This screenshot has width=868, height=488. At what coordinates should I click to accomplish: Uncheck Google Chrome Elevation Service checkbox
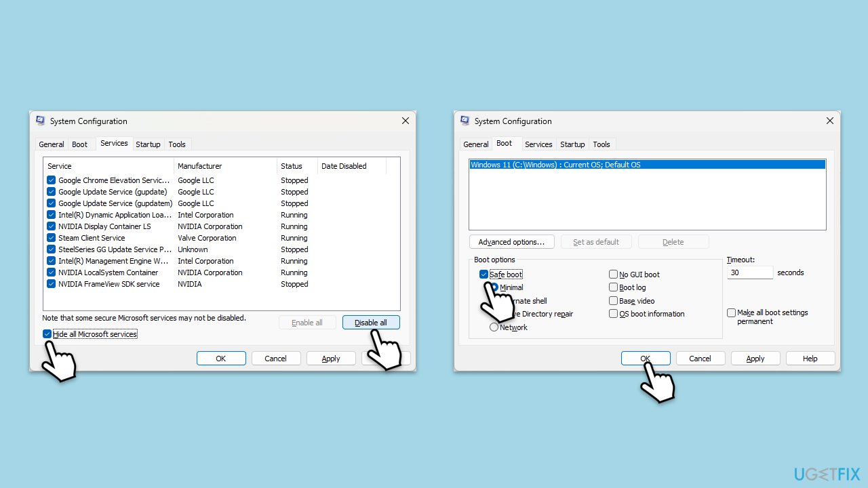click(52, 180)
